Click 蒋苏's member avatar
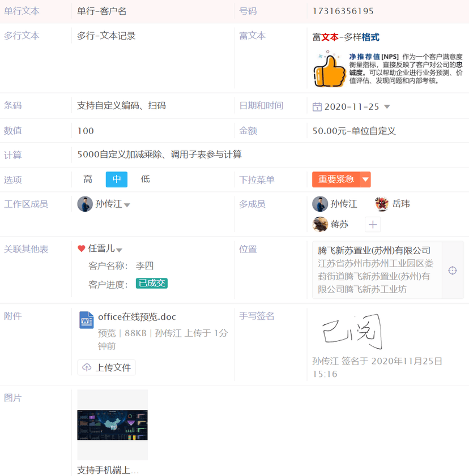This screenshot has height=476, width=469. (x=320, y=225)
